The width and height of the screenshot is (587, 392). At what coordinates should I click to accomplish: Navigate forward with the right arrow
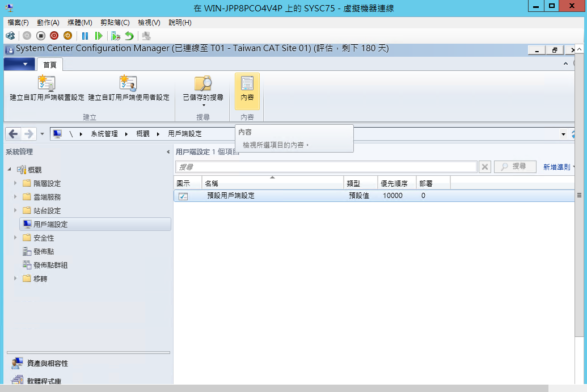[28, 134]
